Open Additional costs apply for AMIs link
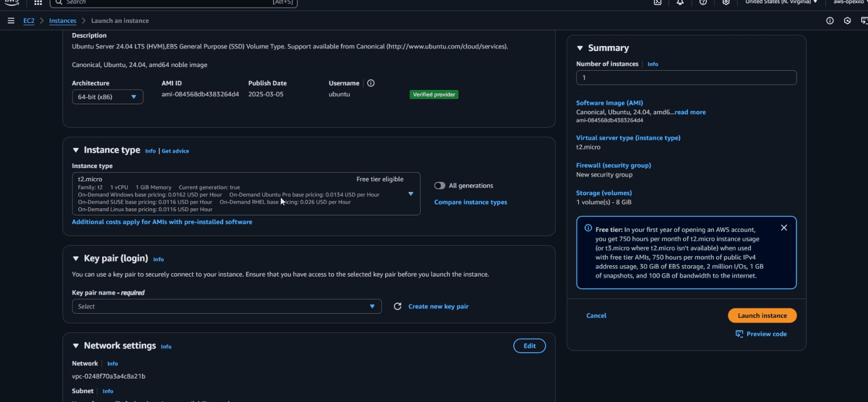This screenshot has width=868, height=402. coord(162,222)
